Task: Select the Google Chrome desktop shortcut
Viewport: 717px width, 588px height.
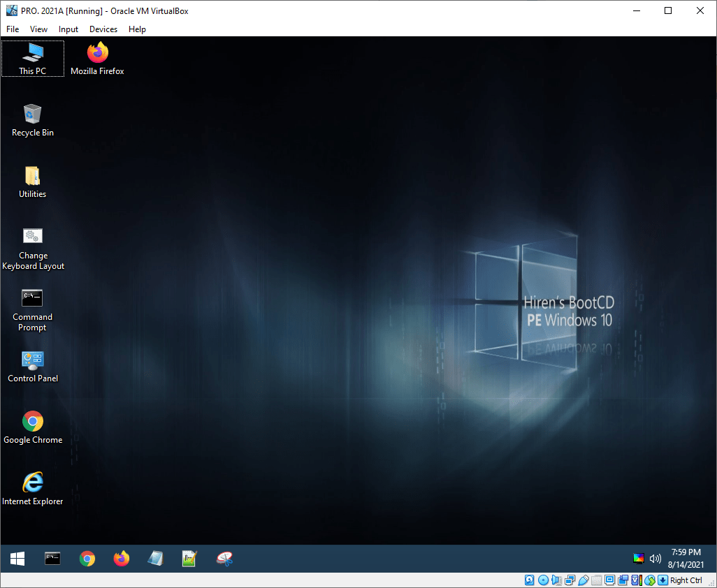Action: pyautogui.click(x=32, y=427)
